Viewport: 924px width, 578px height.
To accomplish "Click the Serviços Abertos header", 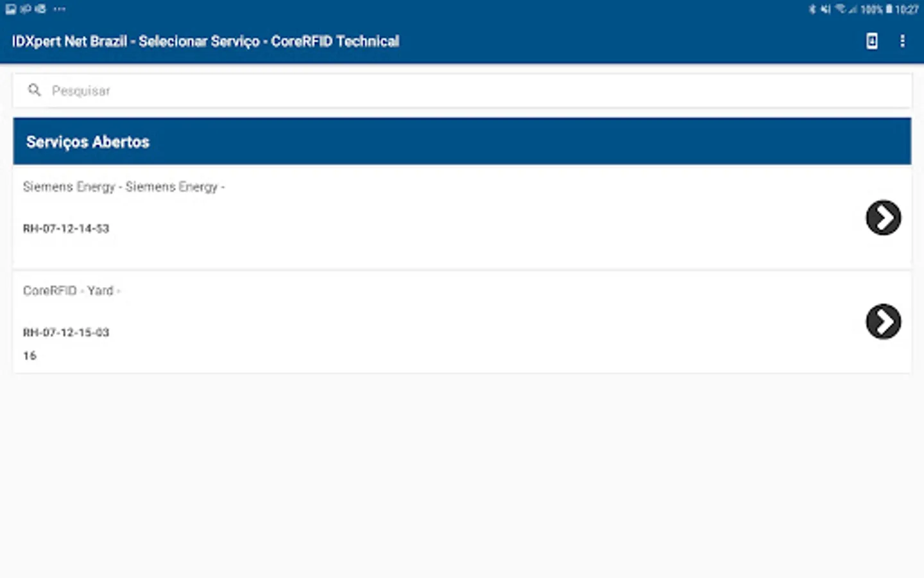I will (x=462, y=141).
